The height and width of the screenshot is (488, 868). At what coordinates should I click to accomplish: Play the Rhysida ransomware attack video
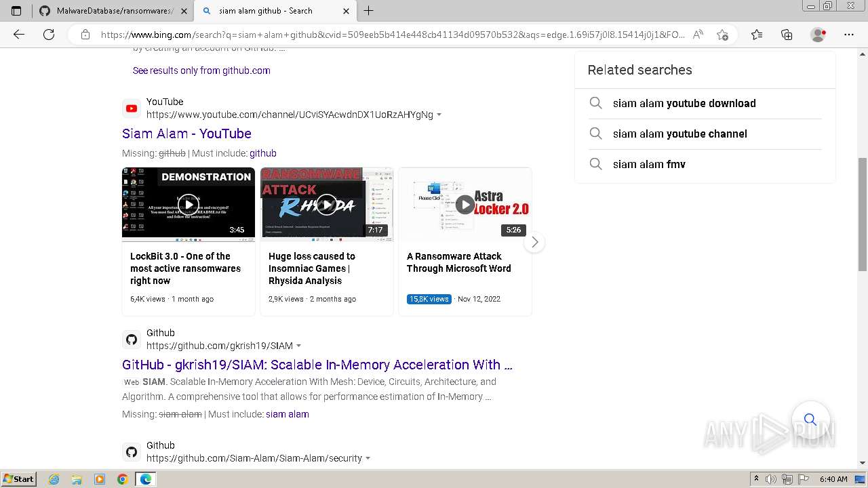[x=327, y=204]
